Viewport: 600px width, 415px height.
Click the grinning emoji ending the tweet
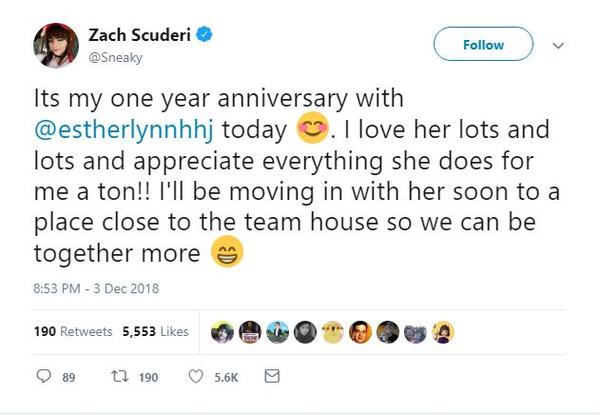click(x=227, y=255)
